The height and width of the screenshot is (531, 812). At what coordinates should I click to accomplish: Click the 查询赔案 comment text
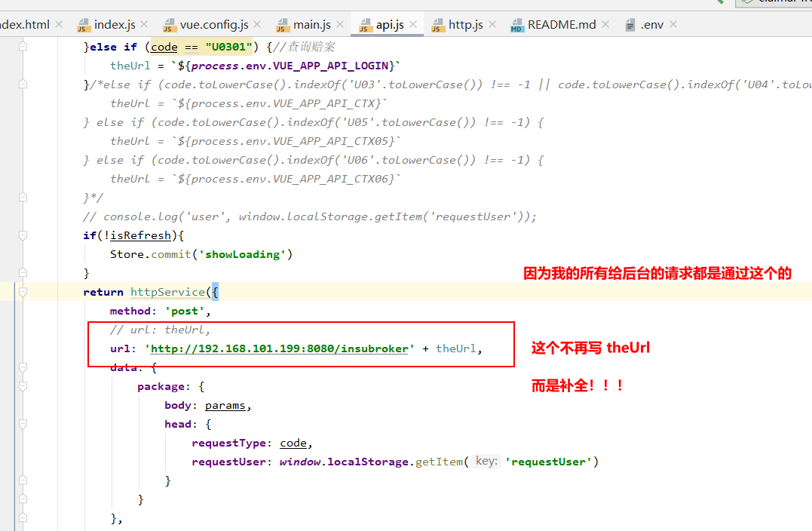point(311,48)
